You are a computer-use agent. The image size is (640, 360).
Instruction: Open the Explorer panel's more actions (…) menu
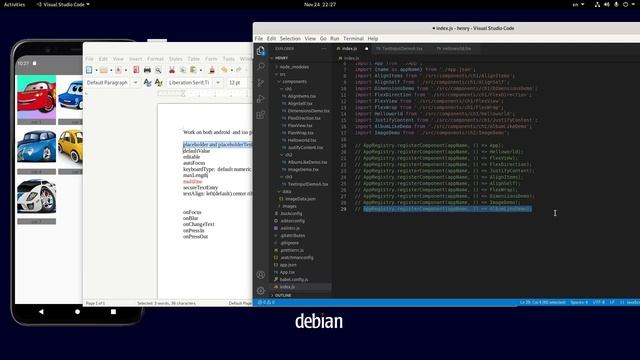(x=324, y=49)
